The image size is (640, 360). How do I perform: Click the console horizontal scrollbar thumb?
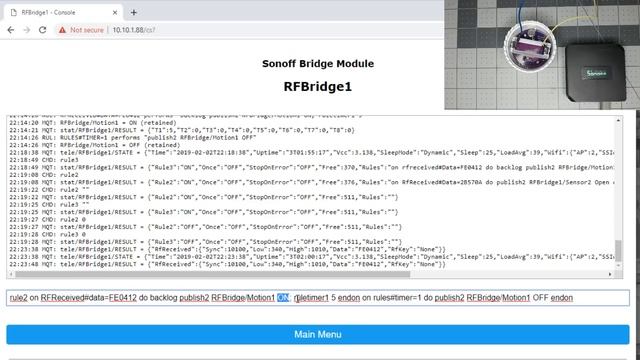point(212,274)
